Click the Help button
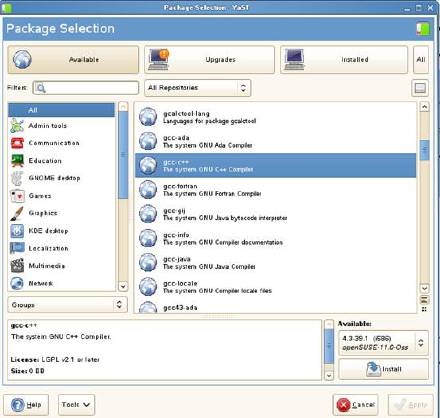440x418 pixels. [26, 405]
